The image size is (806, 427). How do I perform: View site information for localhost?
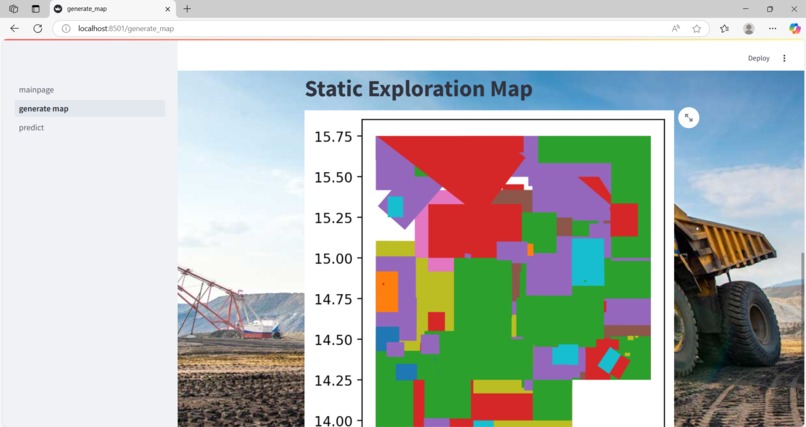coord(66,29)
